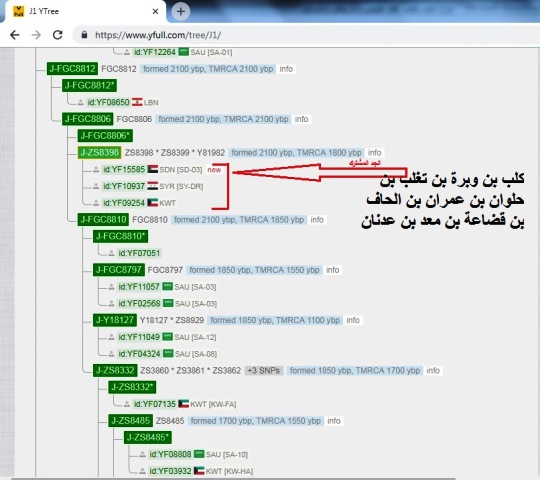This screenshot has width=540, height=480.
Task: Open the J-FGC8810* subclade node
Action: pyautogui.click(x=120, y=236)
